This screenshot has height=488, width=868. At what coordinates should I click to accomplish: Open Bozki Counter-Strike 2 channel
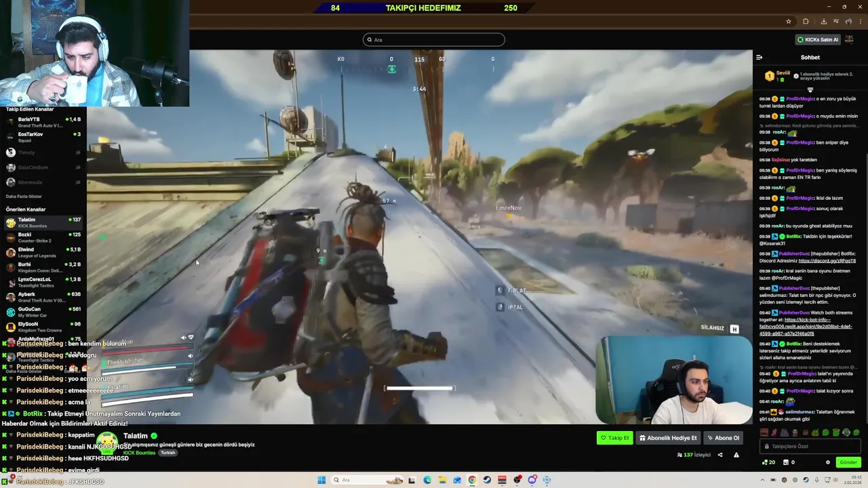click(43, 237)
